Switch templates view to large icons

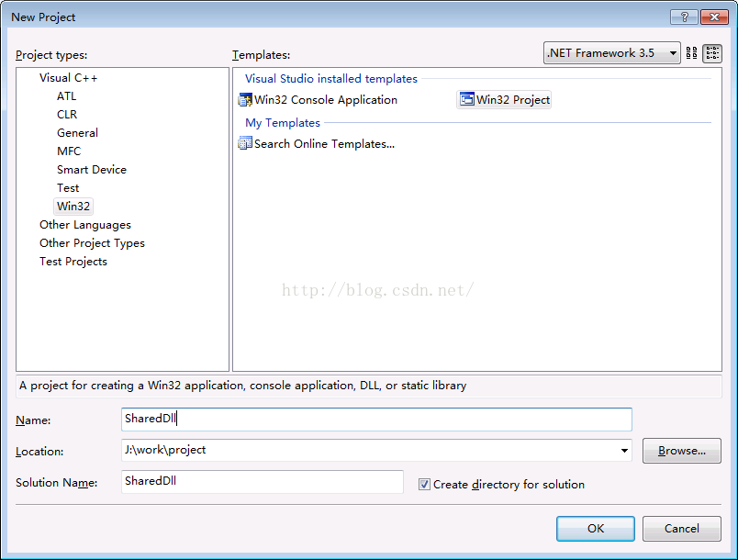coord(691,53)
